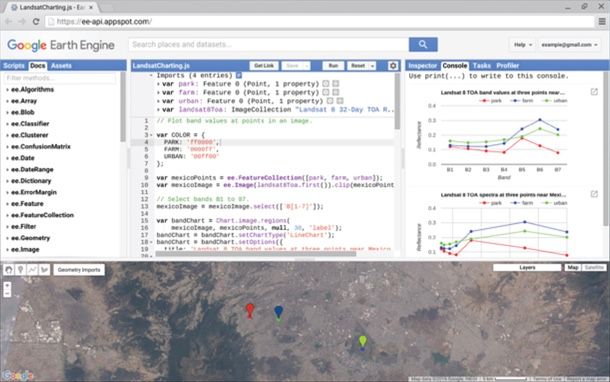The height and width of the screenshot is (382, 610).
Task: Click the blue imports icon after '4 entries'
Action: [x=239, y=75]
